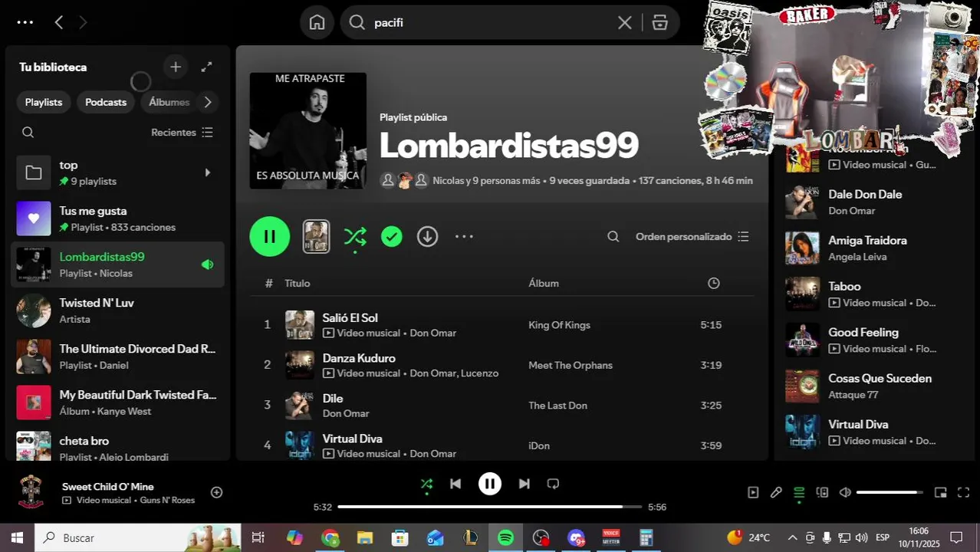This screenshot has width=980, height=552.
Task: Open Tus me gusta playlist
Action: (x=117, y=219)
